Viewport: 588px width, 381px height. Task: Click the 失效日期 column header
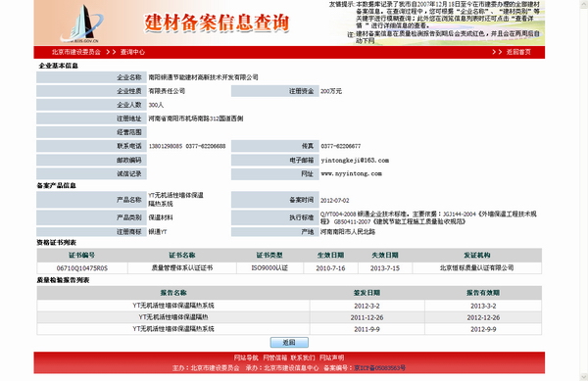point(385,255)
